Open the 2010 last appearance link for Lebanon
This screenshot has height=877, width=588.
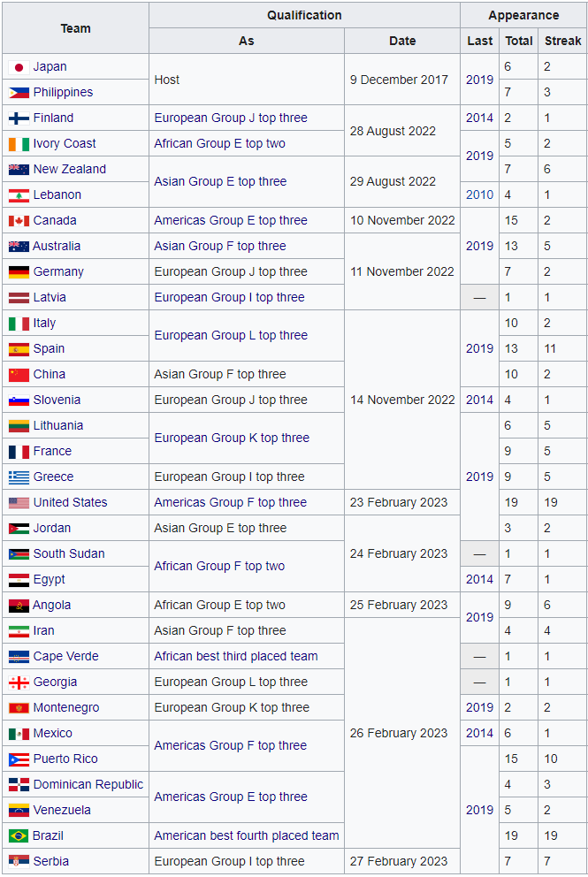tap(479, 194)
